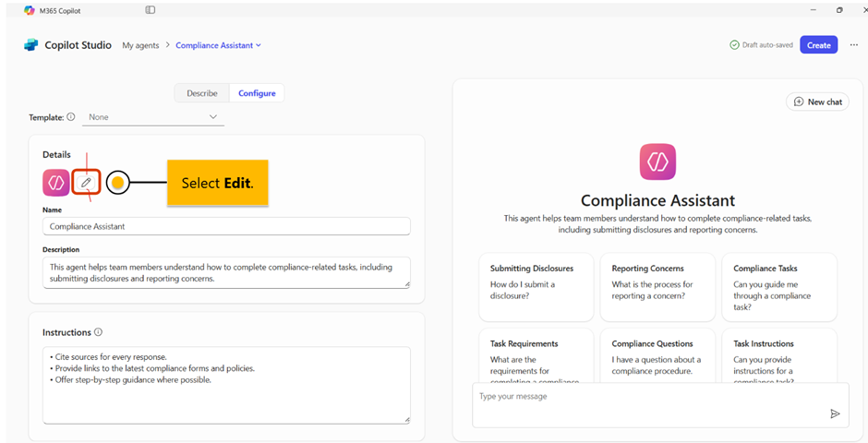868x443 pixels.
Task: Open the Template None dropdown
Action: point(153,117)
